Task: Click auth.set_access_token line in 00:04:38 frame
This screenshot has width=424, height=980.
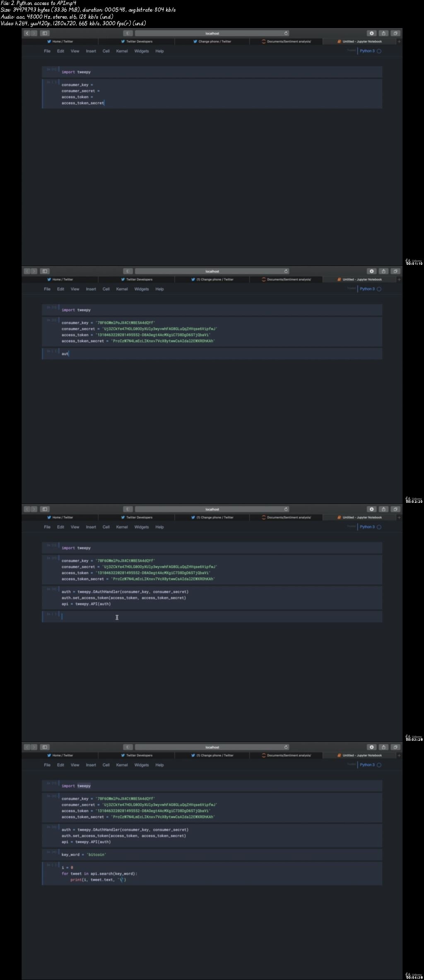Action: (x=124, y=836)
